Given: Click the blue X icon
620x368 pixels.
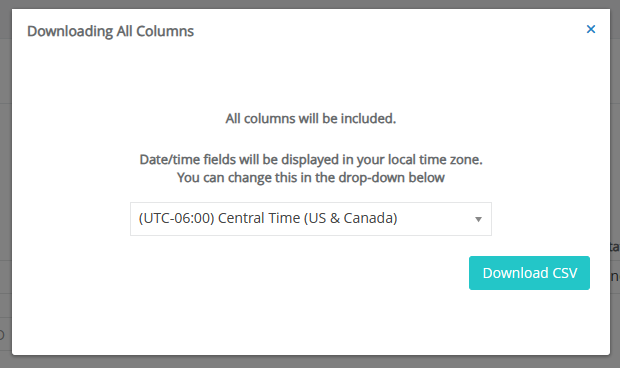Looking at the screenshot, I should coord(591,29).
